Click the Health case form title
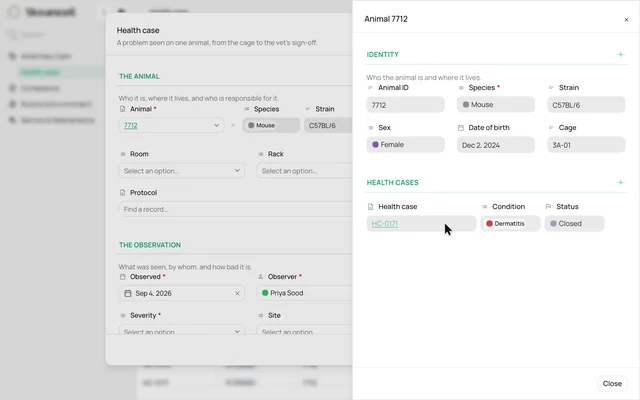The height and width of the screenshot is (400, 640). [138, 30]
